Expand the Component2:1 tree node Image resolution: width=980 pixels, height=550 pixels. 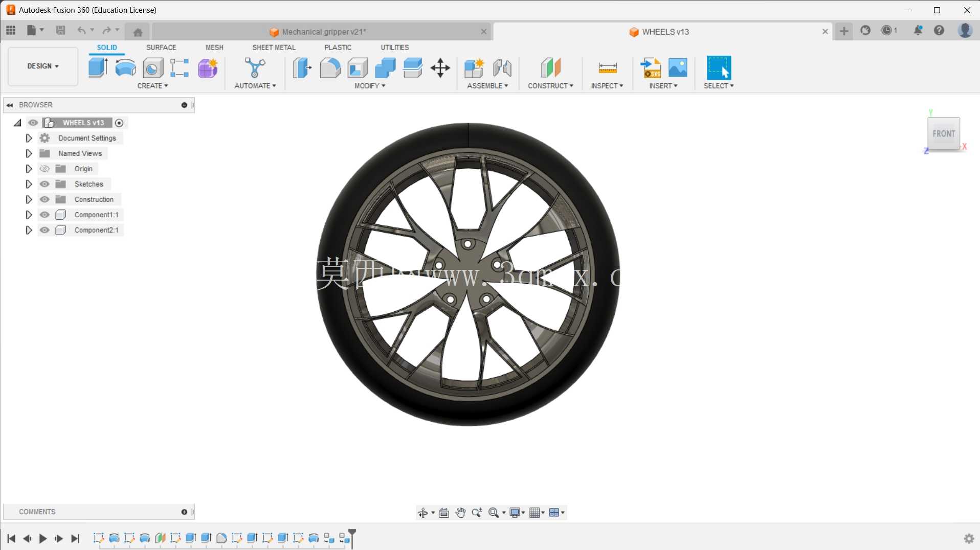point(29,230)
